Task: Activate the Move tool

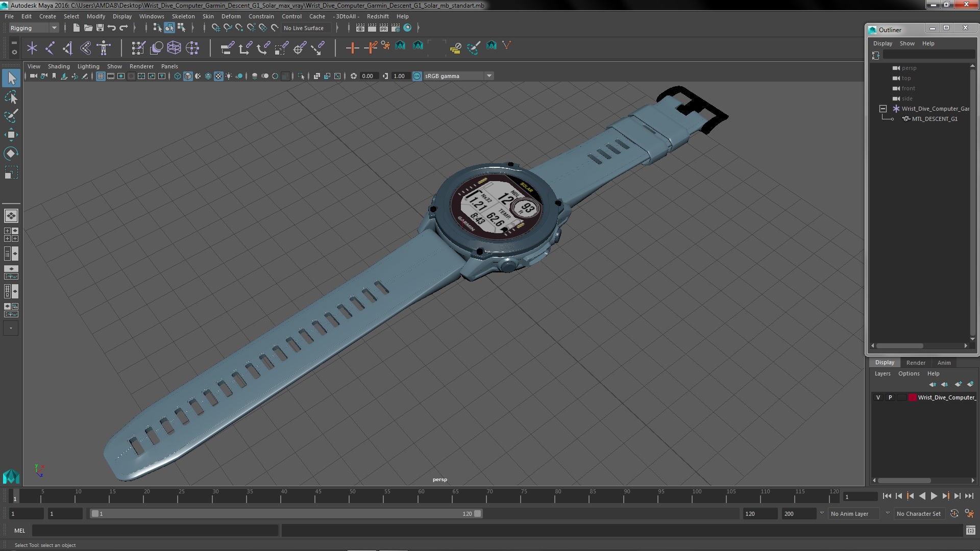Action: (x=11, y=135)
